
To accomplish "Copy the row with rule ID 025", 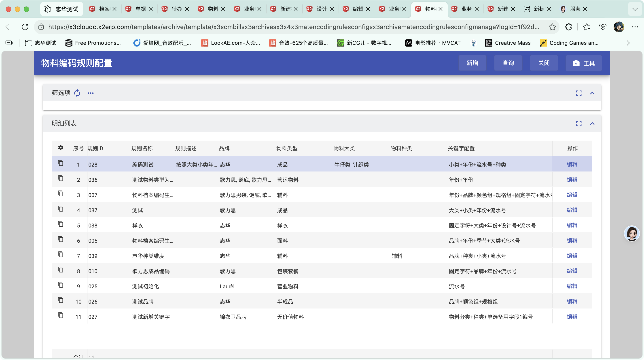I will click(61, 285).
